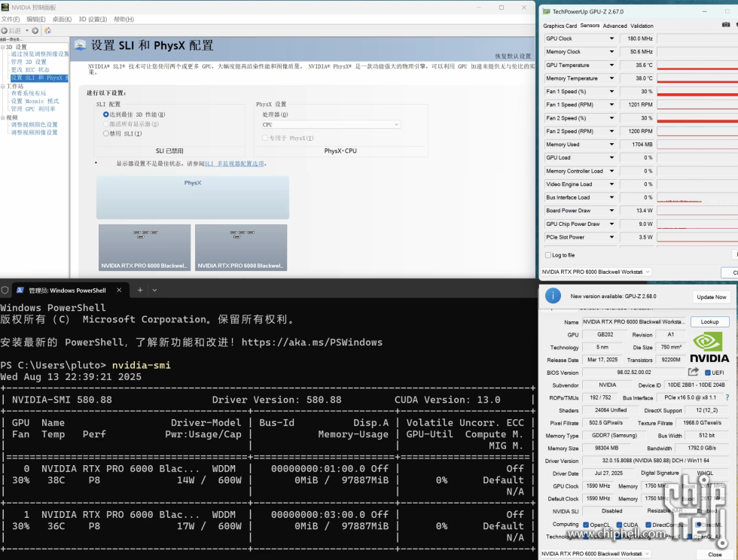The height and width of the screenshot is (560, 738).
Task: Click the Update Now button
Action: 711,297
